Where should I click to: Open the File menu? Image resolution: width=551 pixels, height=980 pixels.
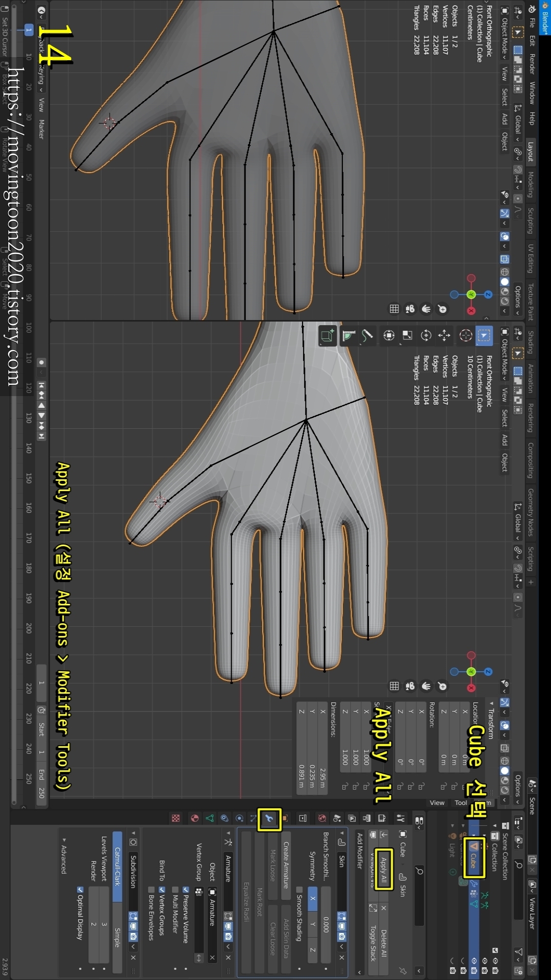[x=532, y=23]
